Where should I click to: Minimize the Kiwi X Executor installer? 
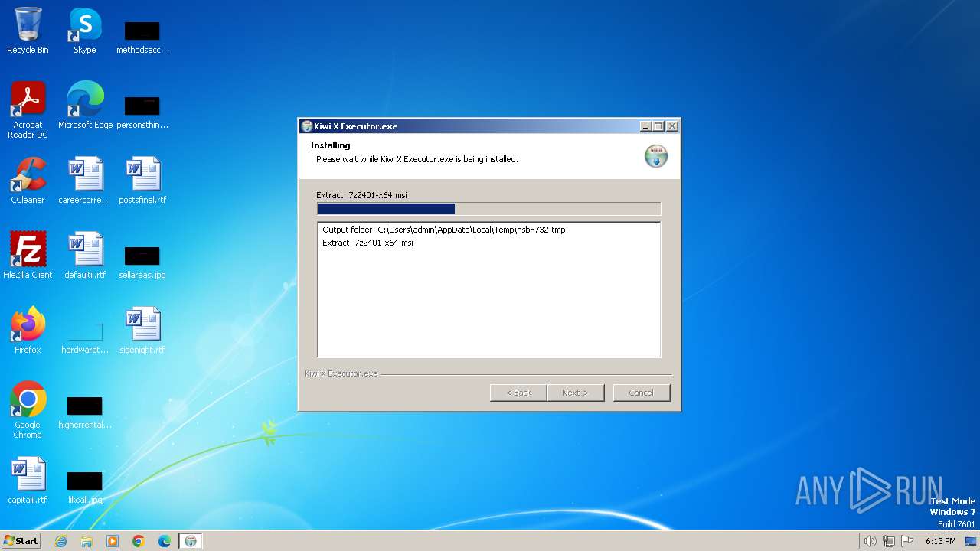tap(645, 126)
